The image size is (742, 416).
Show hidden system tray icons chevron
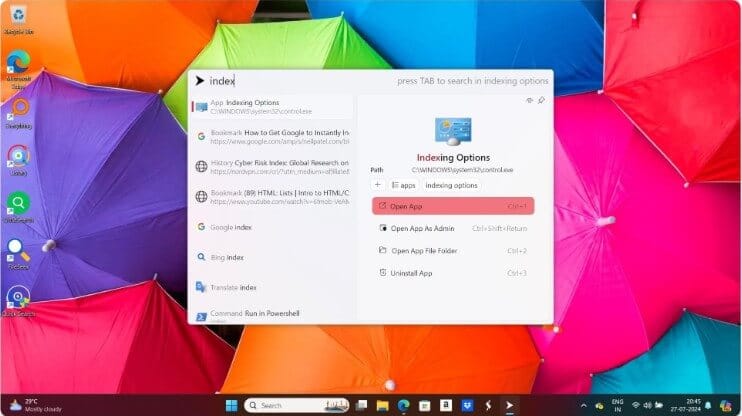click(583, 406)
